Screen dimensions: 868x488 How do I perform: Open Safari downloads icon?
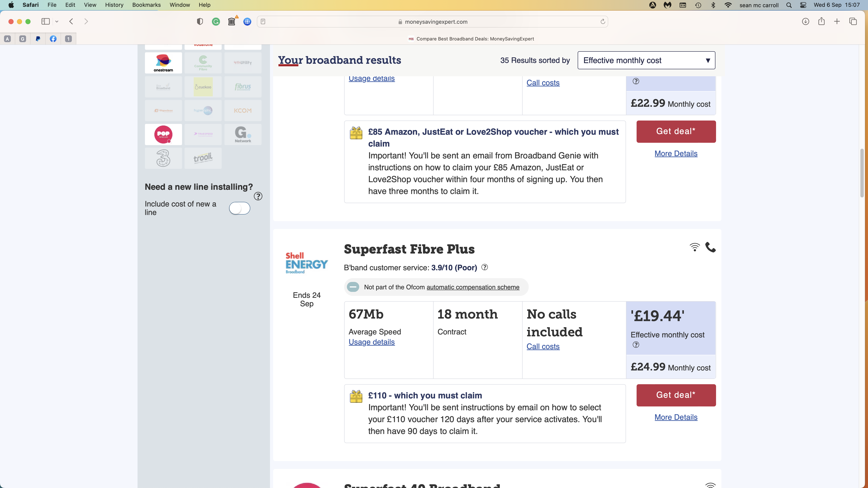(x=805, y=22)
